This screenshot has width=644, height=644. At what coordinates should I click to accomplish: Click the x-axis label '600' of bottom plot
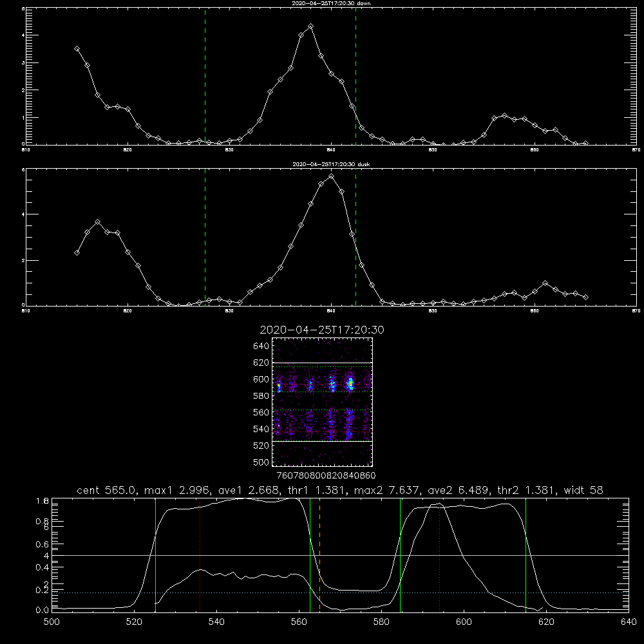[464, 622]
